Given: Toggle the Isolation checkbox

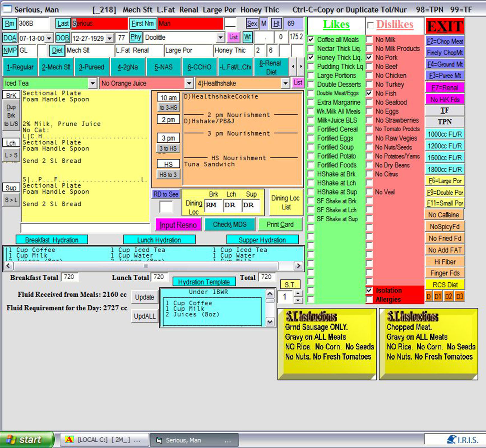Looking at the screenshot, I should 370,290.
